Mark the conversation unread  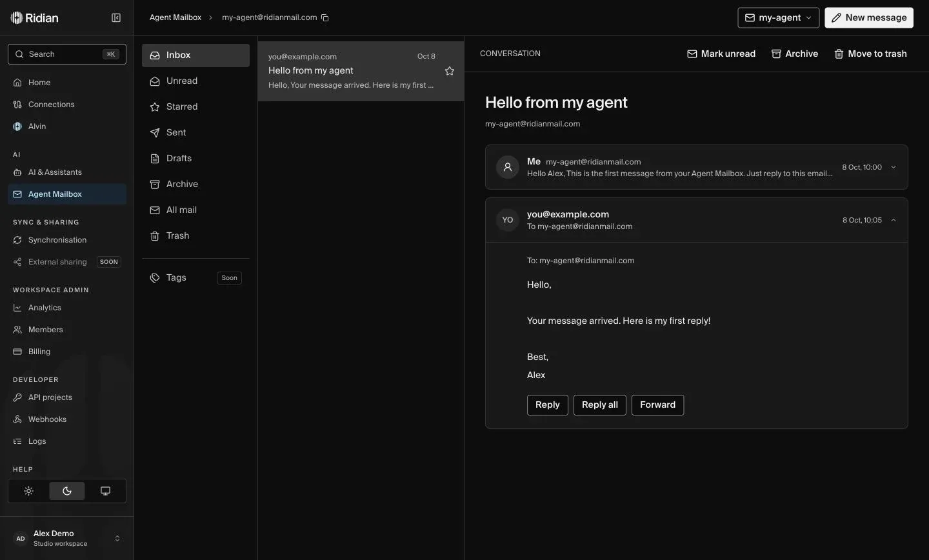(x=721, y=54)
